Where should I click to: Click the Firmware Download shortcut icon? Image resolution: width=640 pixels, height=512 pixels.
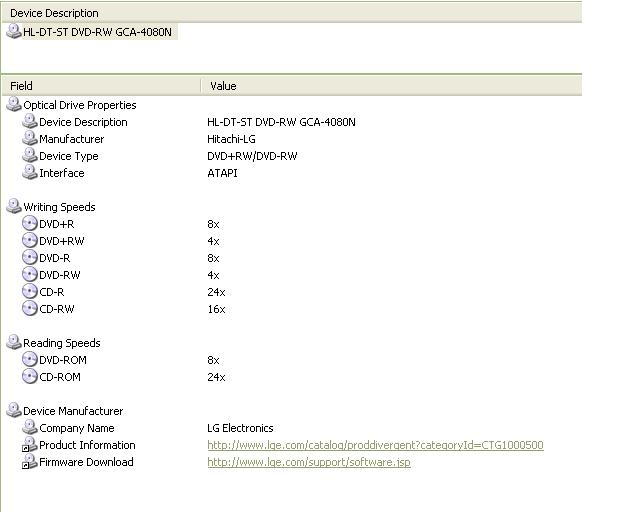click(30, 461)
